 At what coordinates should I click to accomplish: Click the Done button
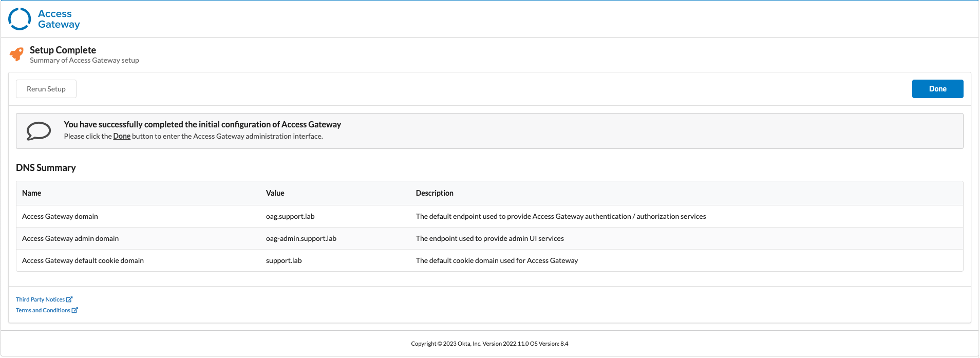(937, 89)
